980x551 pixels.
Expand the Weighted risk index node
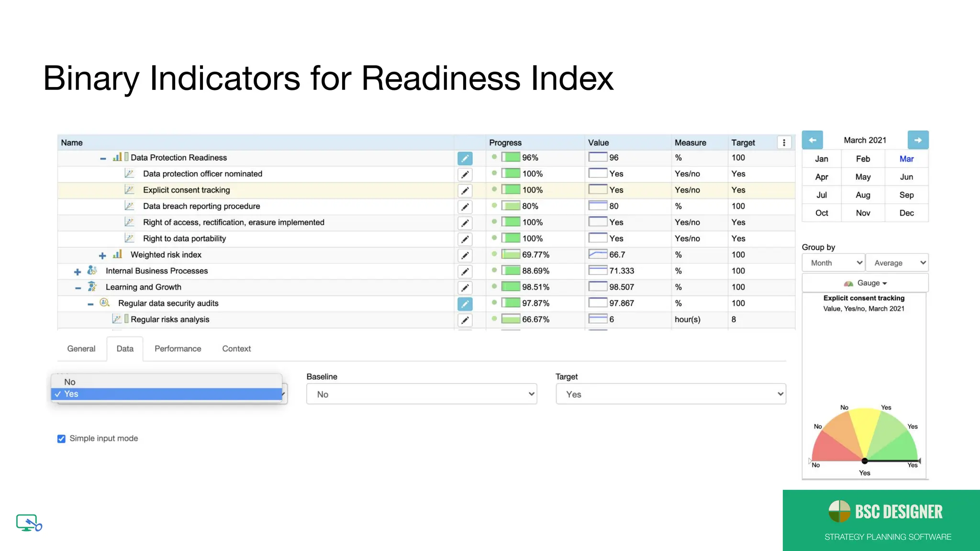tap(102, 255)
